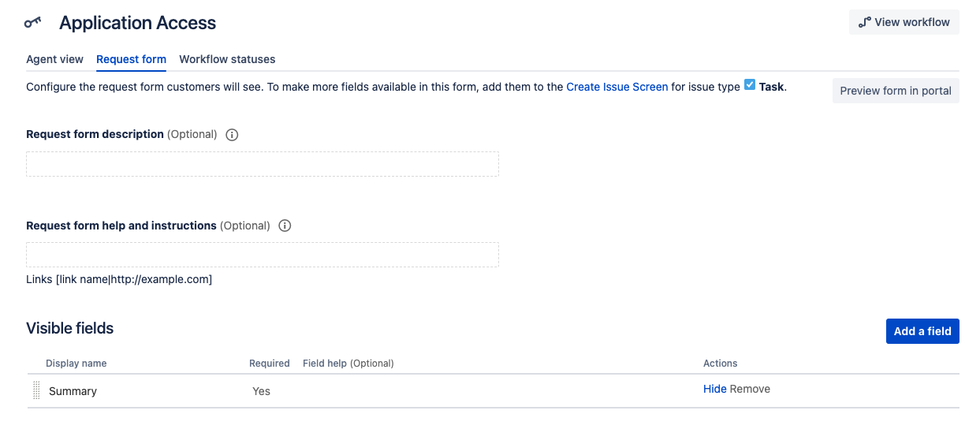Click the Required Yes value for Summary
The height and width of the screenshot is (429, 980).
click(x=261, y=391)
